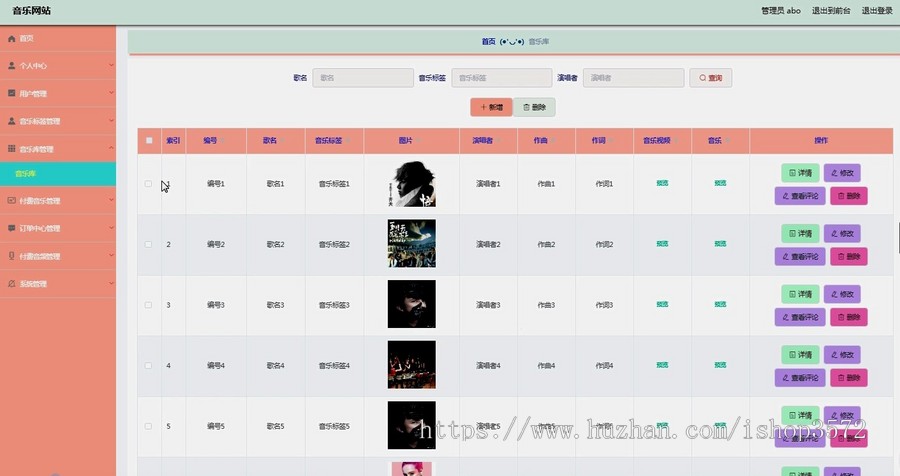Viewport: 900px width, 476px height.
Task: Click 音乐视频 预览 link for 编号2
Action: [x=662, y=244]
